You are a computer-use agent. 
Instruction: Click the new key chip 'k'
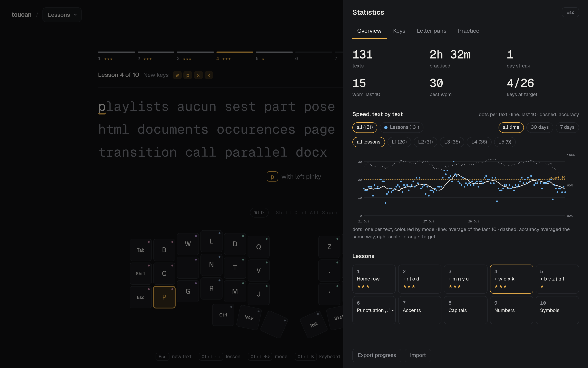pos(209,75)
